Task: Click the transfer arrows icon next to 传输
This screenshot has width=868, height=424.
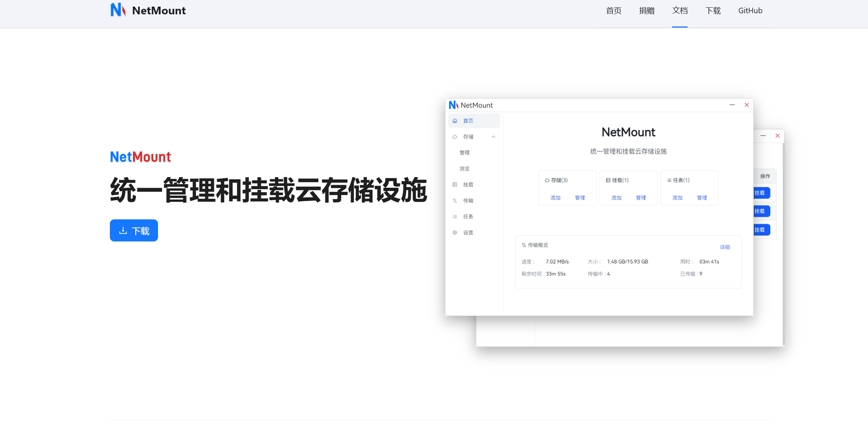Action: click(x=455, y=201)
